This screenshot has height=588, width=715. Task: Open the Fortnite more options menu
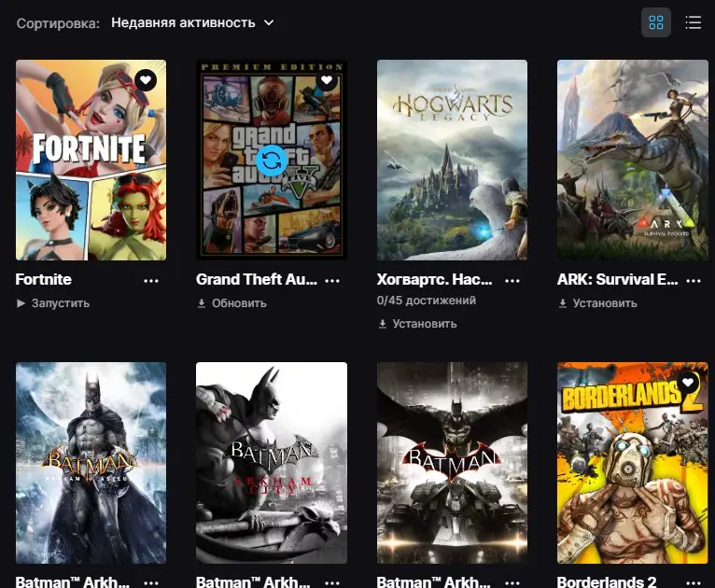coord(151,280)
